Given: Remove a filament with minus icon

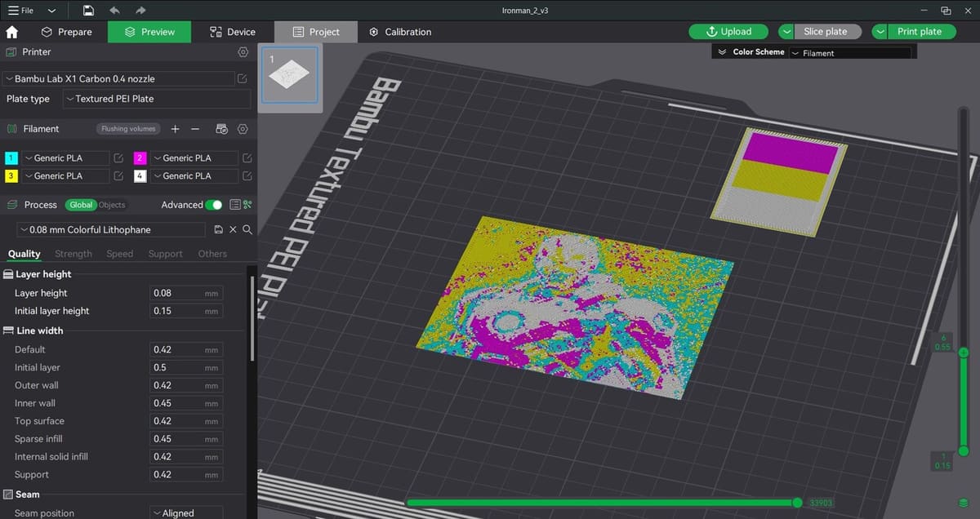Looking at the screenshot, I should [x=195, y=129].
